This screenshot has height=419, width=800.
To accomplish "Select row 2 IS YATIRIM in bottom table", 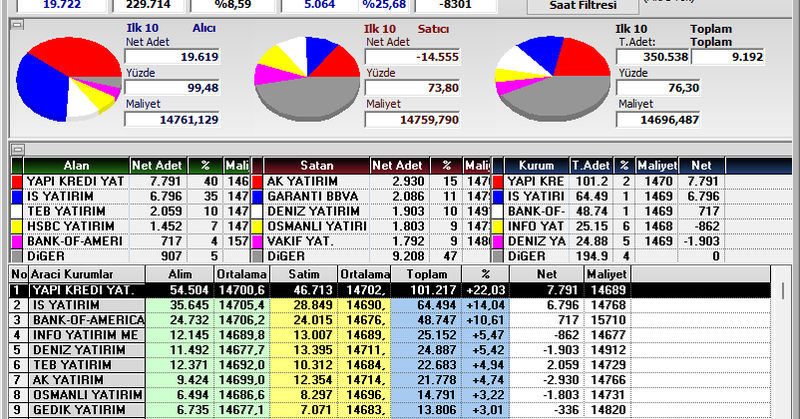I will [x=390, y=305].
